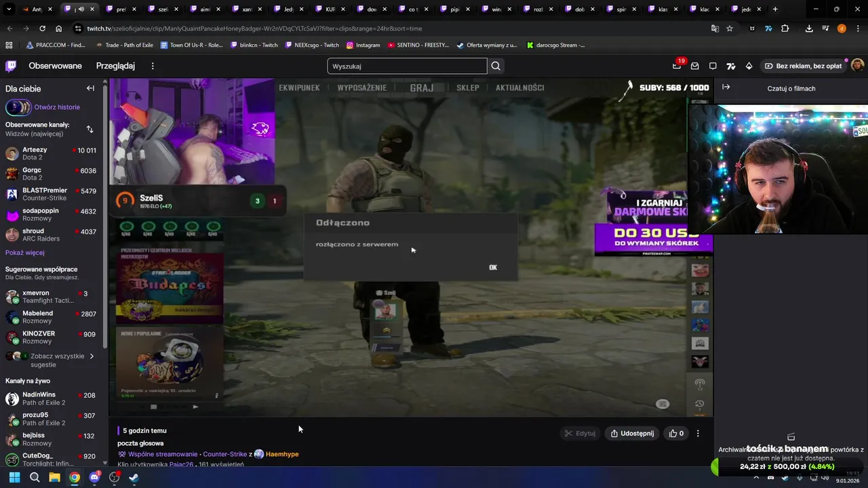Image resolution: width=868 pixels, height=488 pixels.
Task: Open the Trade - Path of Exile bookmark
Action: click(125, 45)
